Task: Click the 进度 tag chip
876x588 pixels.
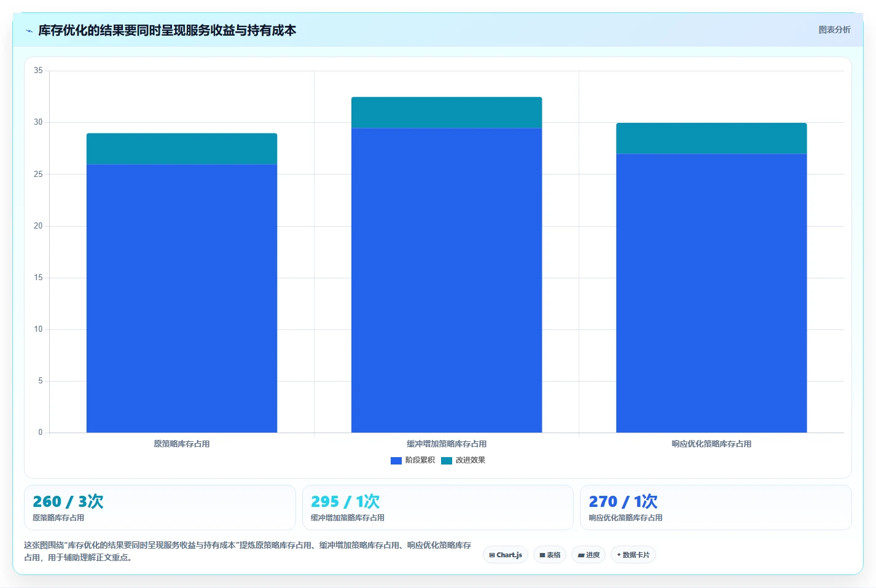Action: [589, 555]
